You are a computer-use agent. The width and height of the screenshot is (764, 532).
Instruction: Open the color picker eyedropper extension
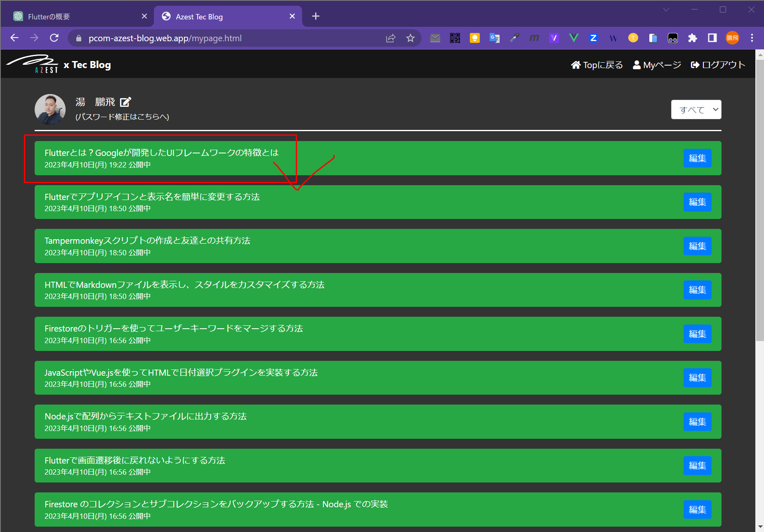pos(514,38)
